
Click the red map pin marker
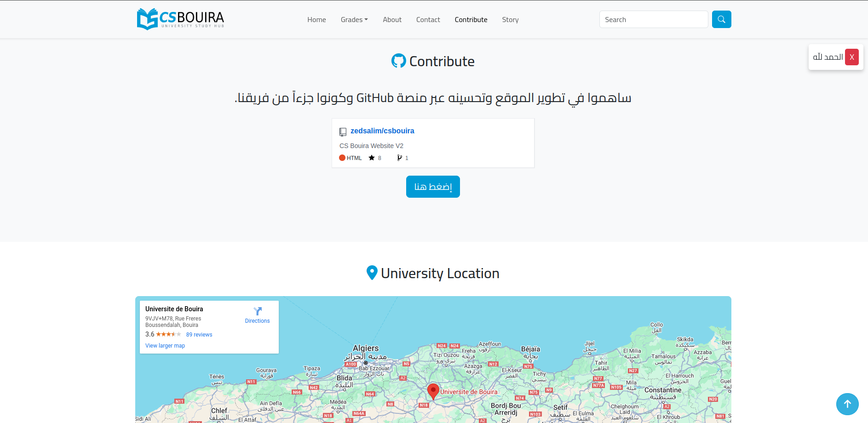[433, 391]
